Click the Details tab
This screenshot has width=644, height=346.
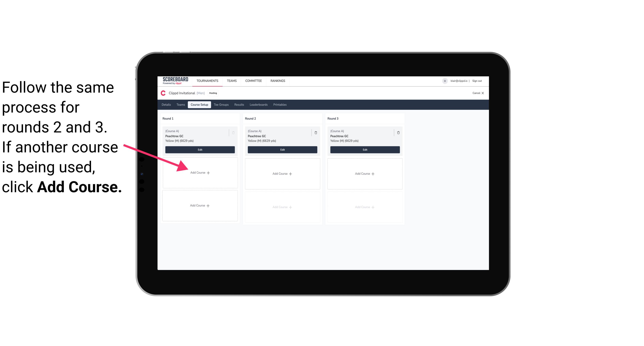pyautogui.click(x=167, y=105)
